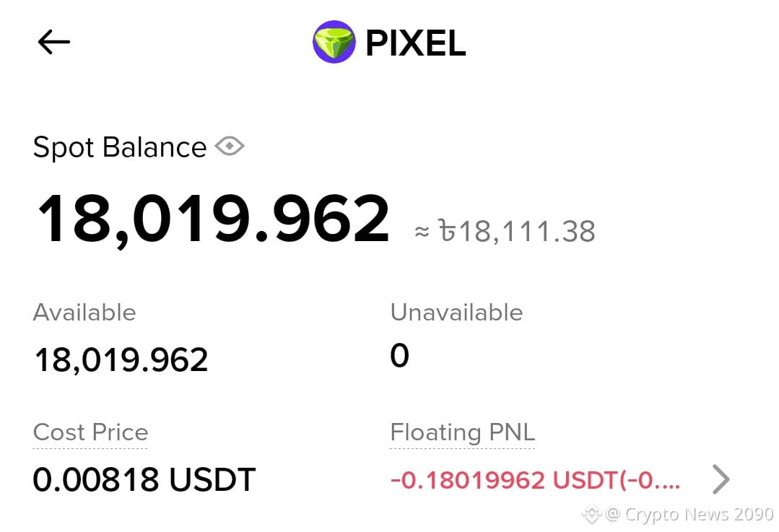Tap the -0.18019962 USDT PNL value
This screenshot has height=532, width=779.
[536, 480]
